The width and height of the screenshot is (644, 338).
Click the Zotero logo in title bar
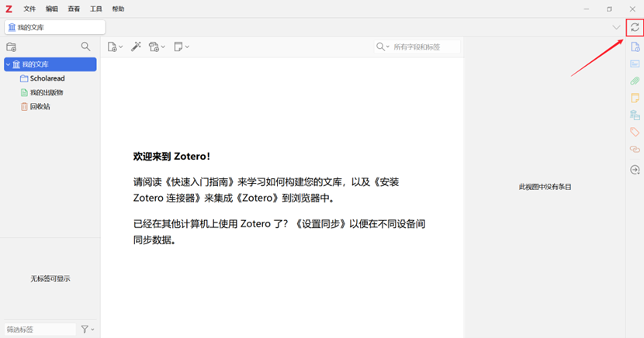click(x=9, y=9)
